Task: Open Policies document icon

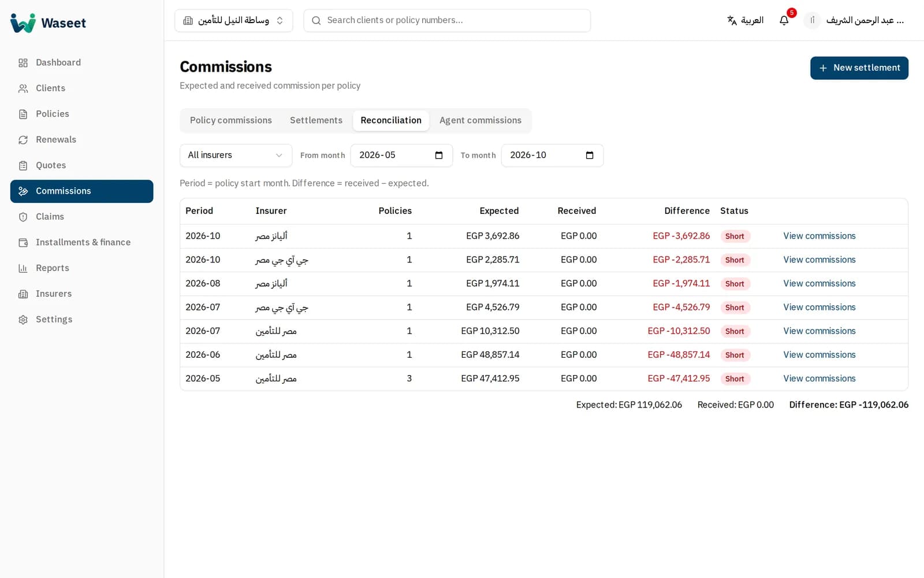Action: [x=23, y=114]
